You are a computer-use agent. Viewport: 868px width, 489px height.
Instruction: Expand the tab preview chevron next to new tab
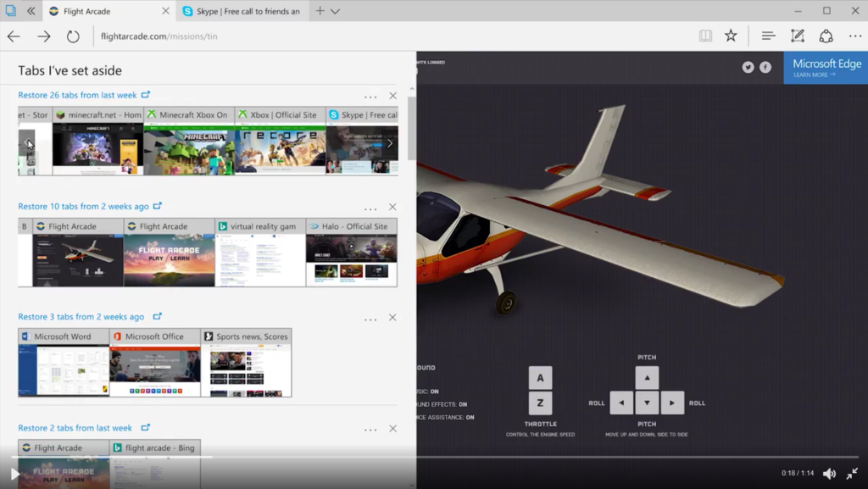(335, 12)
